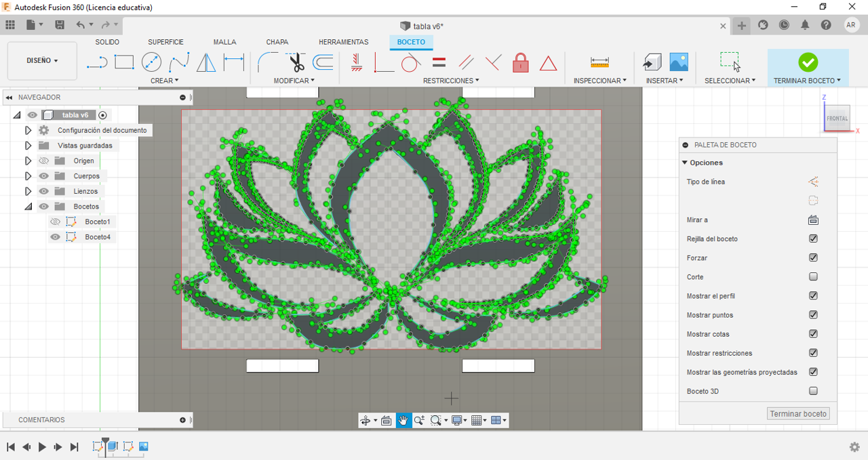Apply Equal constraint
Viewport: 868px width, 460px height.
click(x=439, y=63)
